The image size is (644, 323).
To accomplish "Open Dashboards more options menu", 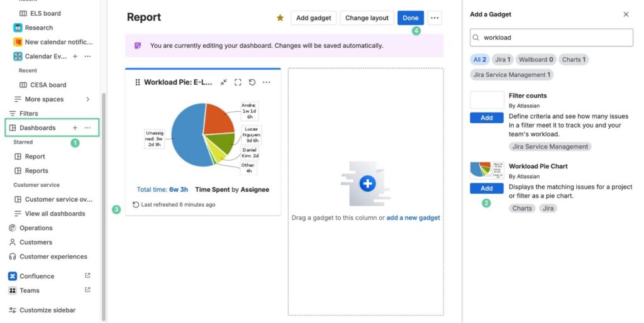I will point(87,128).
